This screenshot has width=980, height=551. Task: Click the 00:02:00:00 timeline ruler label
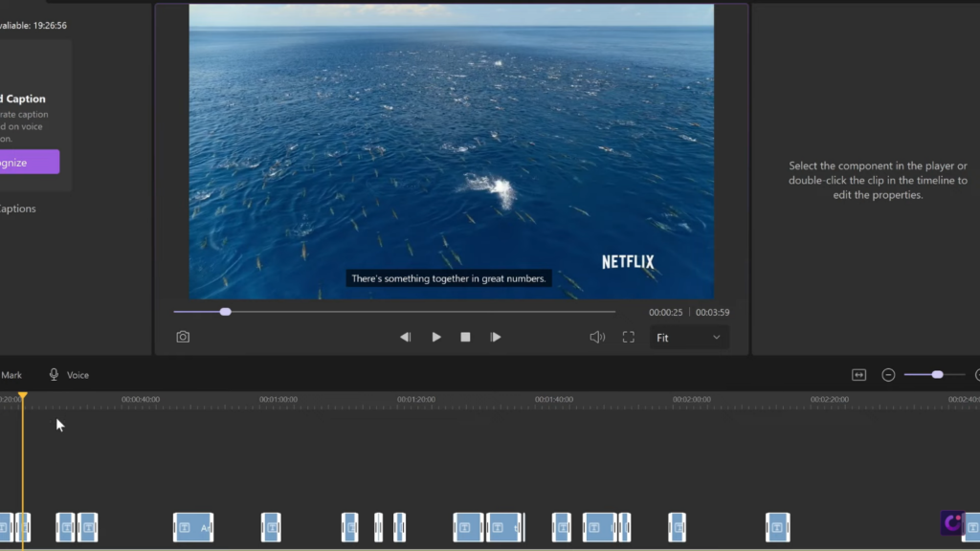point(692,399)
